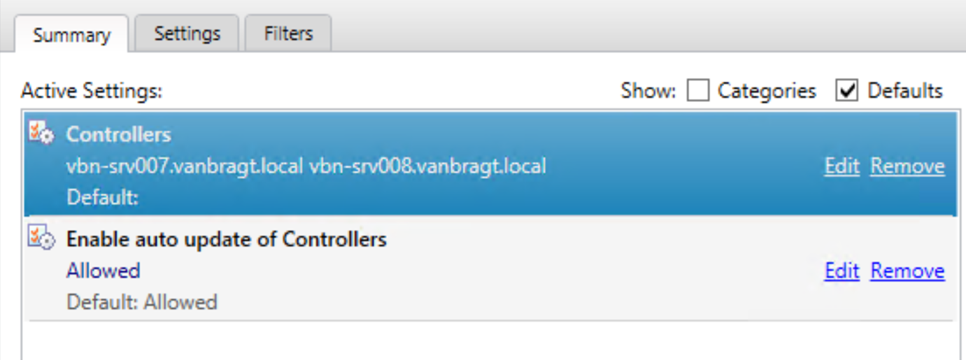This screenshot has height=360, width=966.
Task: Select the Summary tab
Action: coord(71,35)
